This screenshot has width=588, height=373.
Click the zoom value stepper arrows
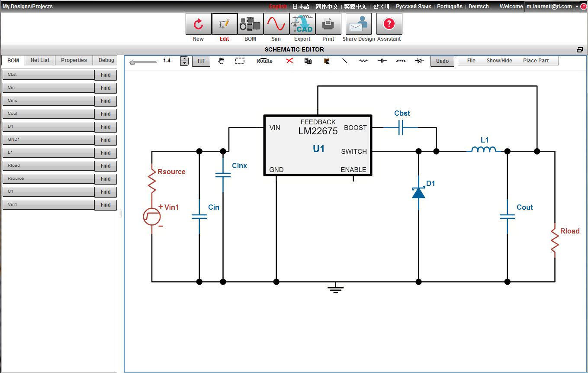184,61
